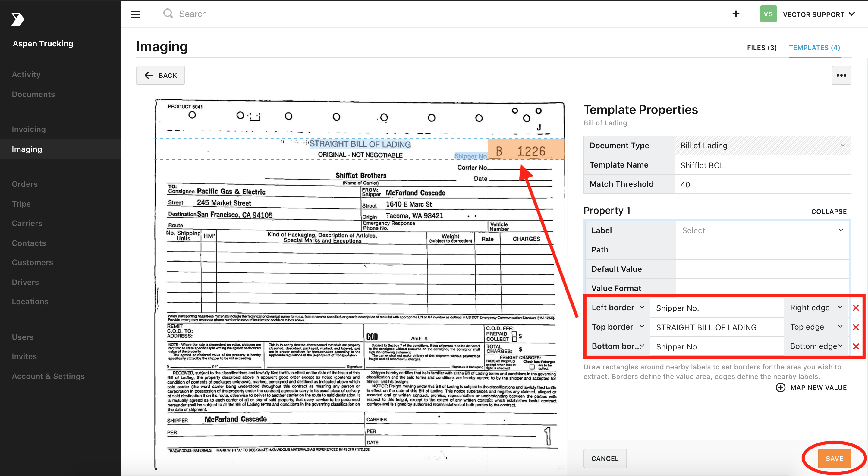This screenshot has height=476, width=868.
Task: Open Carriers in the sidebar
Action: [x=27, y=223]
